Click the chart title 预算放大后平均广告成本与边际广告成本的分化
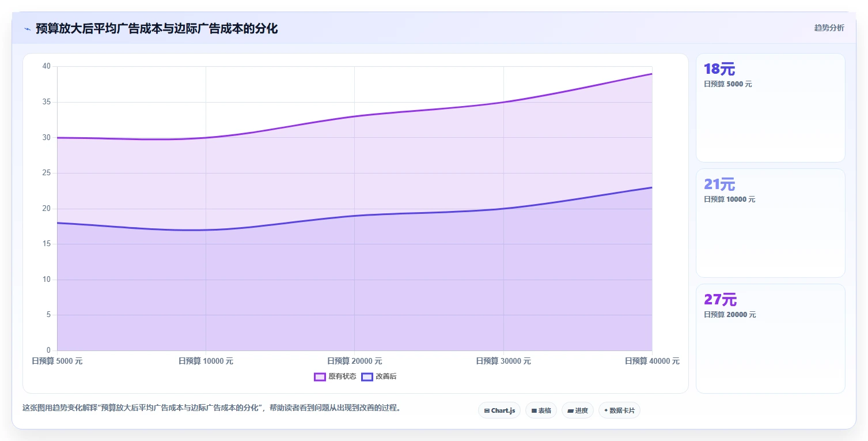Screen dimensions: 868x441 point(157,29)
